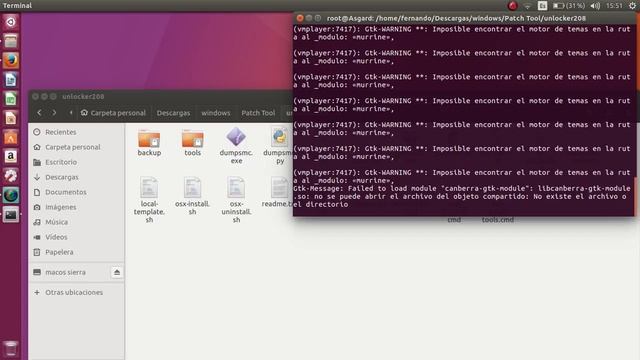The height and width of the screenshot is (360, 640).
Task: Open the keyboard layout indicator
Action: (x=542, y=6)
